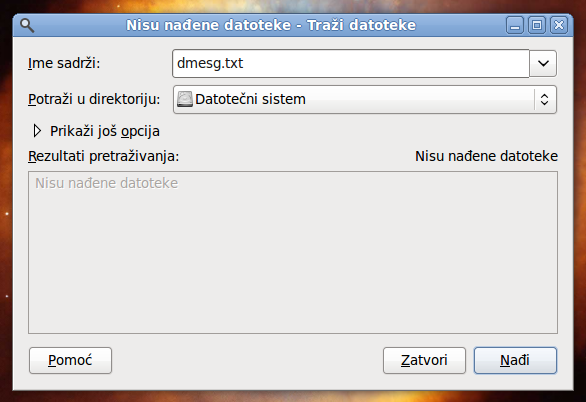The height and width of the screenshot is (402, 586).
Task: Click the grey Nisu nađene datoteke placeholder text
Action: (107, 183)
